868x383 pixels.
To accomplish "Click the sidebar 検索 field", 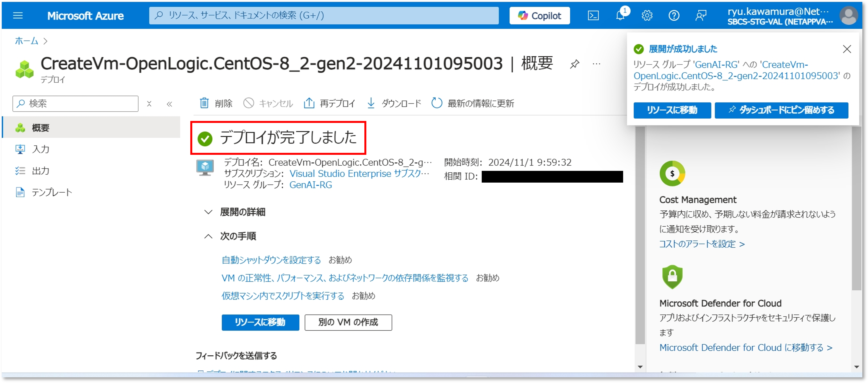I will pos(75,104).
